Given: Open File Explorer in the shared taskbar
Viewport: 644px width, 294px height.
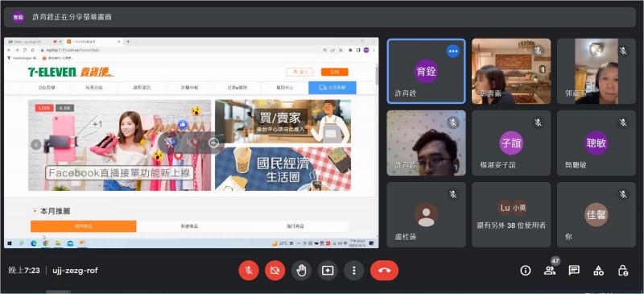Looking at the screenshot, I should pos(58,243).
